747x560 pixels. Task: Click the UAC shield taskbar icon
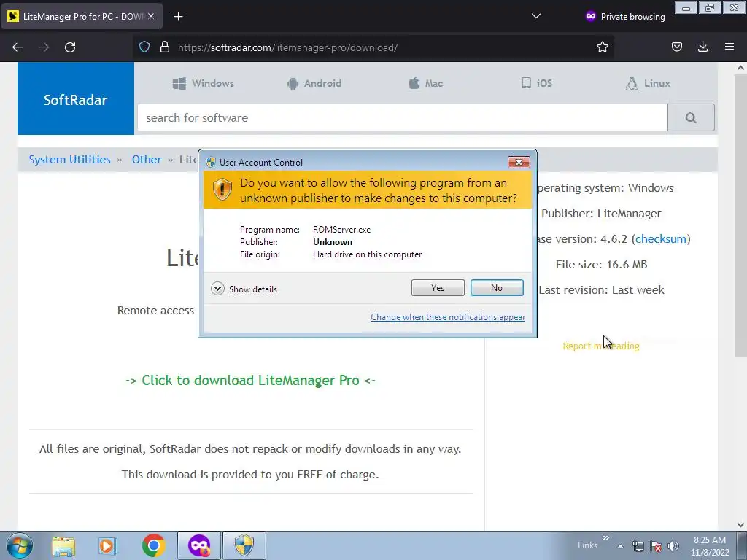tap(244, 545)
